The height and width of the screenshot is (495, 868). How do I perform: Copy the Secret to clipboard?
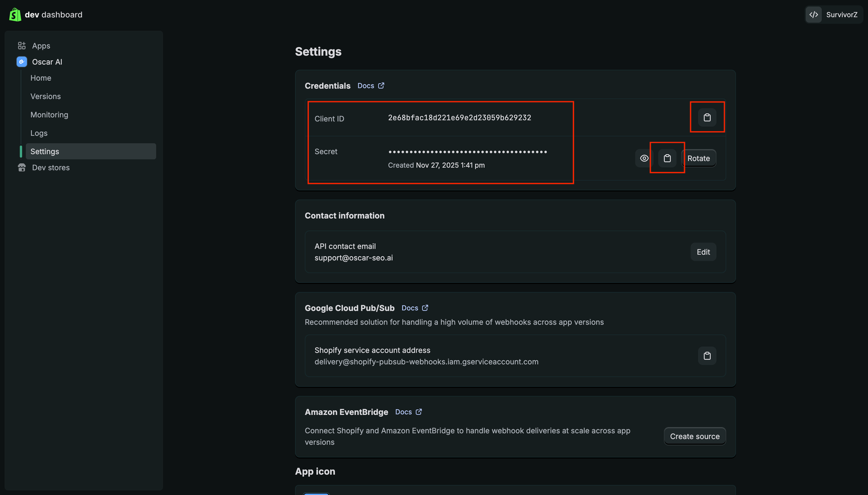[667, 158]
